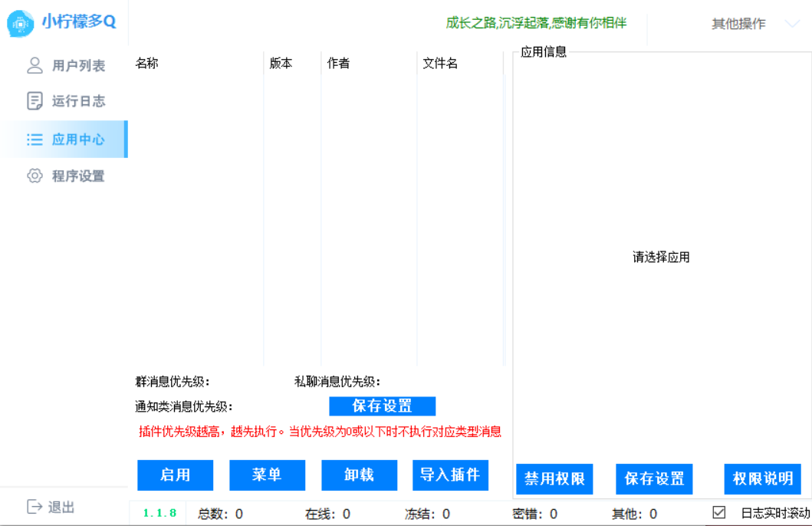The width and height of the screenshot is (812, 526).
Task: Open the 菜单 button
Action: point(267,475)
